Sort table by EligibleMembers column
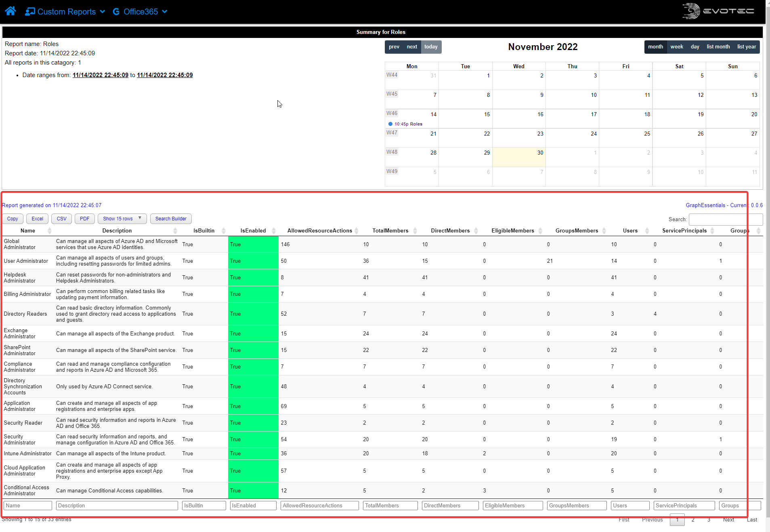The height and width of the screenshot is (532, 770). (x=513, y=231)
